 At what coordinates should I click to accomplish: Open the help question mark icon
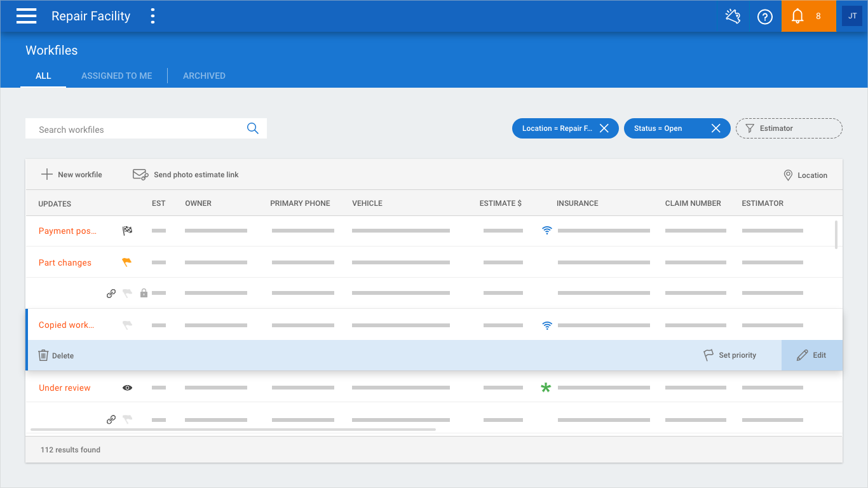pos(765,17)
